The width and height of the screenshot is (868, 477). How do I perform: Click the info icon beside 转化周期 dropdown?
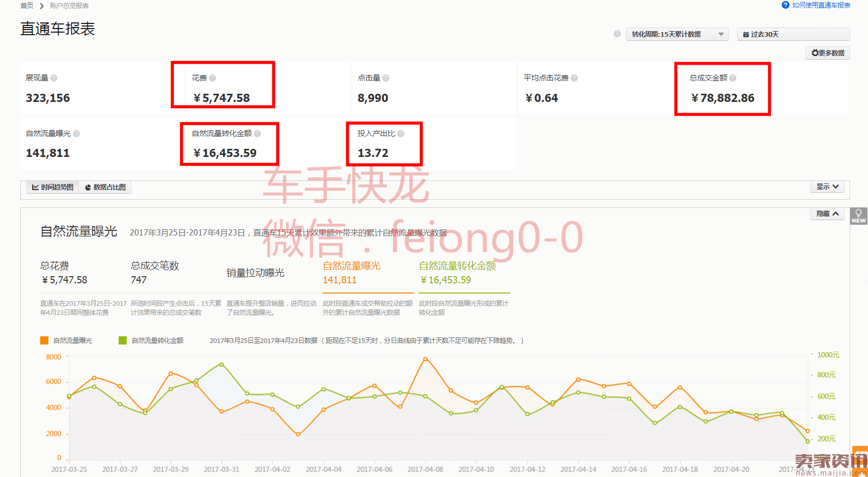(x=617, y=34)
